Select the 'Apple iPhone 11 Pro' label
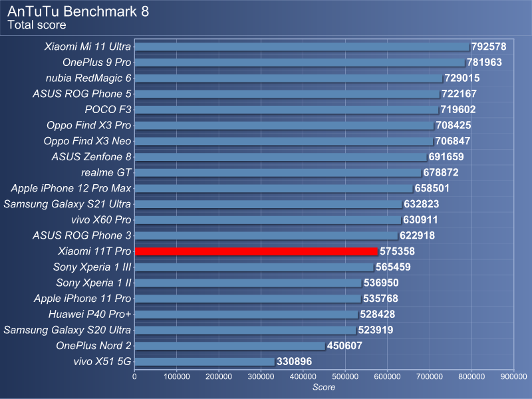The image size is (532, 399). pyautogui.click(x=82, y=299)
